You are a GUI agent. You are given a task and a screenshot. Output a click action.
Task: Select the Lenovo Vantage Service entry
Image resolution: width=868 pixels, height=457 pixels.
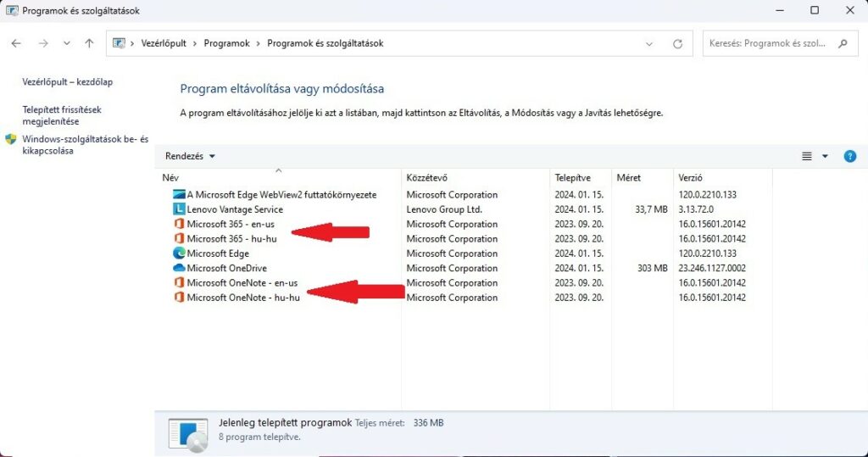235,209
